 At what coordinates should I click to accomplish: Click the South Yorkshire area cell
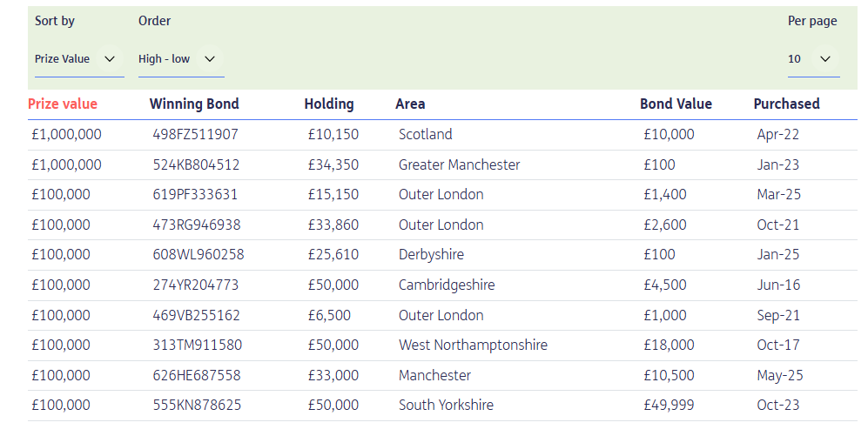click(446, 405)
